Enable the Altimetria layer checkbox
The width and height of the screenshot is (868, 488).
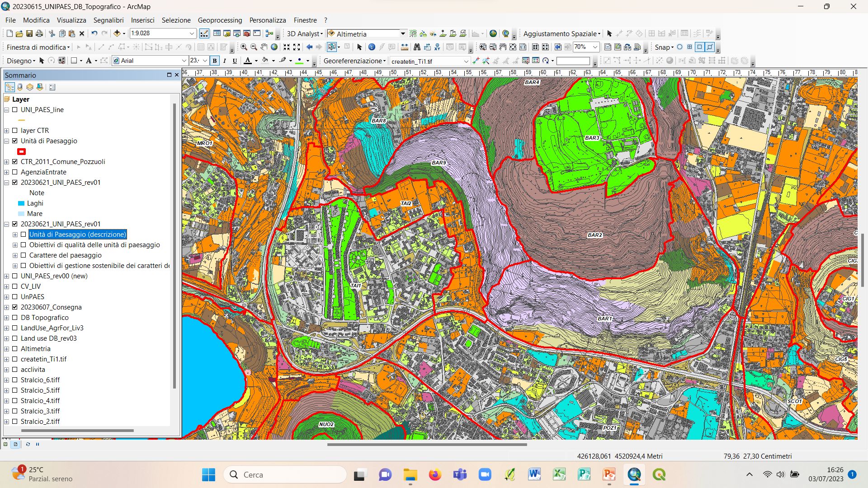click(15, 349)
